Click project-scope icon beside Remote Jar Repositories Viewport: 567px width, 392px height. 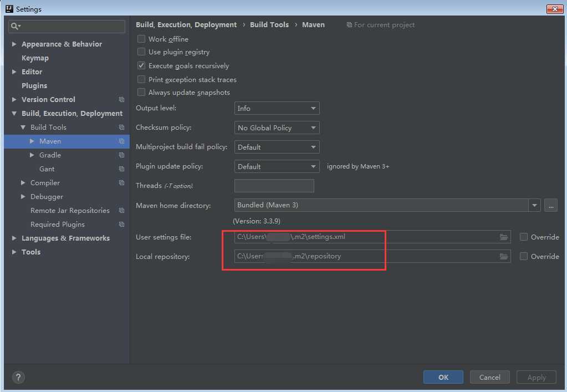click(x=121, y=211)
